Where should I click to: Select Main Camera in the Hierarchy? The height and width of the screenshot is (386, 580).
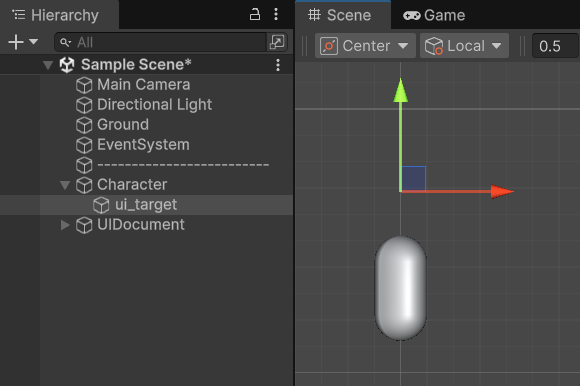tap(144, 85)
